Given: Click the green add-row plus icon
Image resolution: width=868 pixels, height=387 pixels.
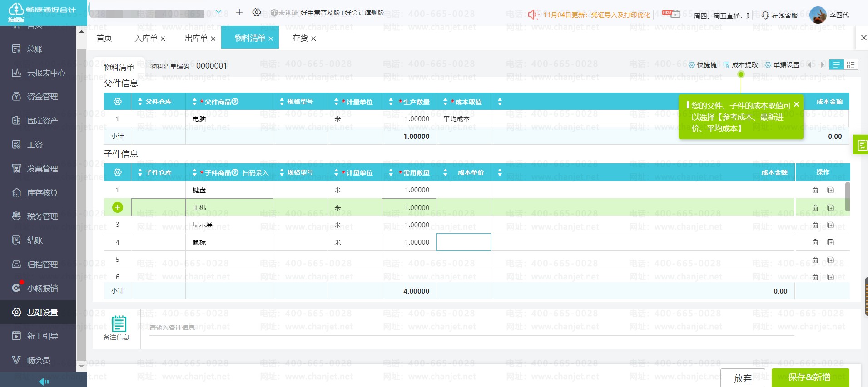Looking at the screenshot, I should point(117,207).
